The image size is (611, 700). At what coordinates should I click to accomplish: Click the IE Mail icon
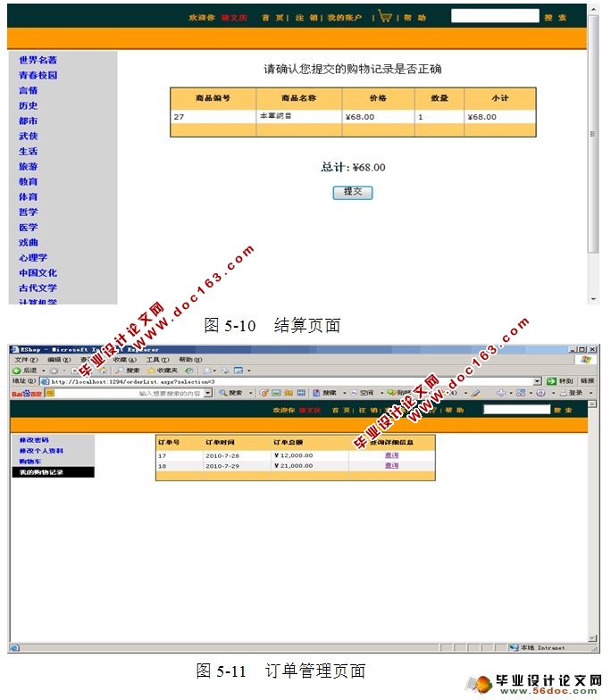pos(207,371)
